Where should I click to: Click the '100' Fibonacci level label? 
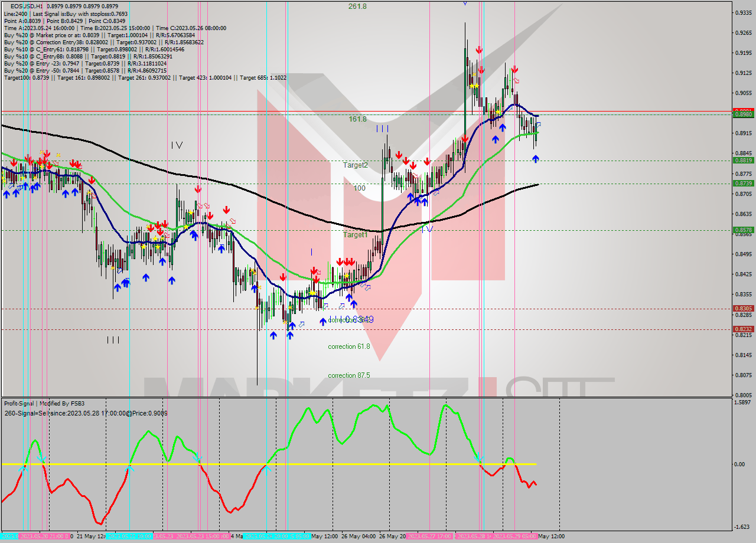pos(360,188)
